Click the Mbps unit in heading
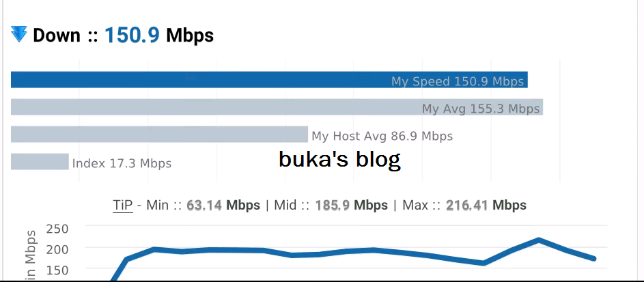 coord(190,36)
